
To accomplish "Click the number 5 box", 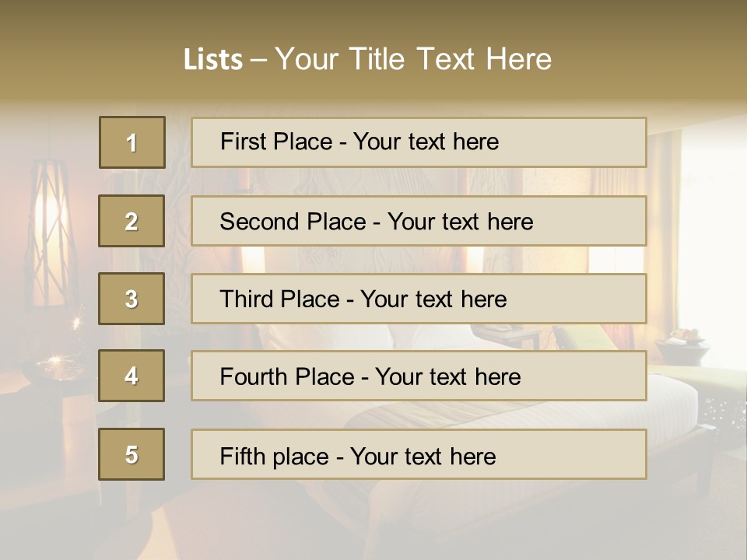I will click(132, 454).
